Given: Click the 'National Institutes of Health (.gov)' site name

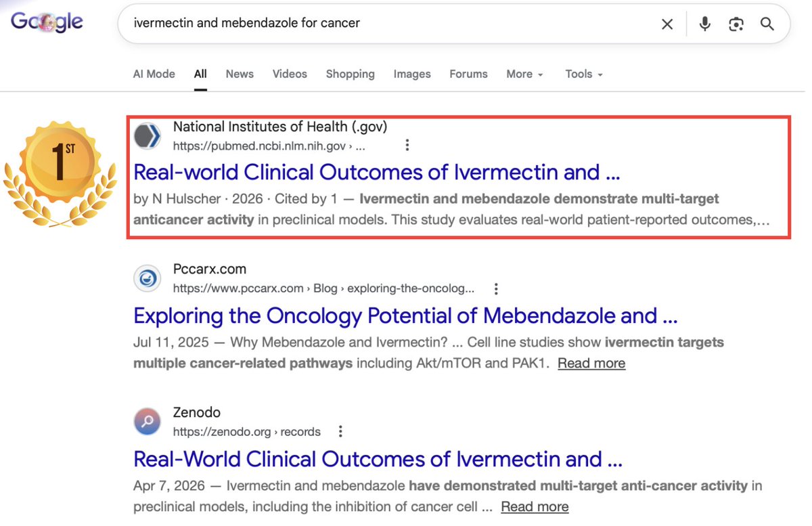Looking at the screenshot, I should [280, 127].
